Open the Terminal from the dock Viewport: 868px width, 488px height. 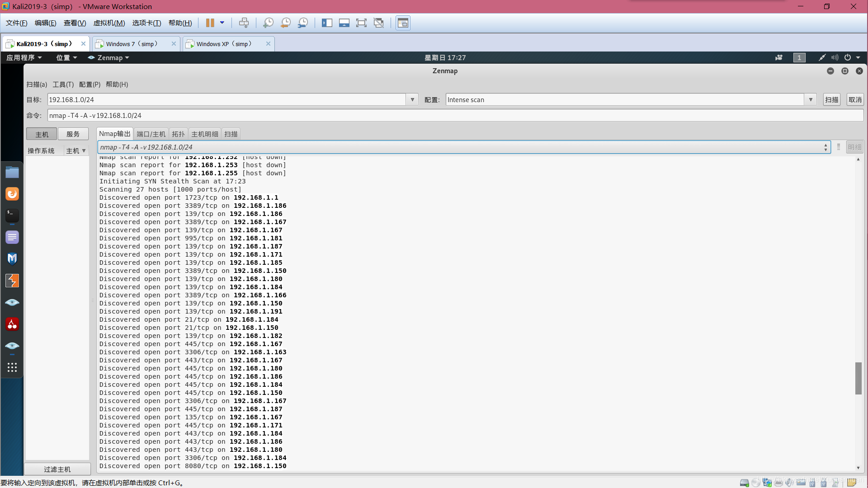pos(12,216)
